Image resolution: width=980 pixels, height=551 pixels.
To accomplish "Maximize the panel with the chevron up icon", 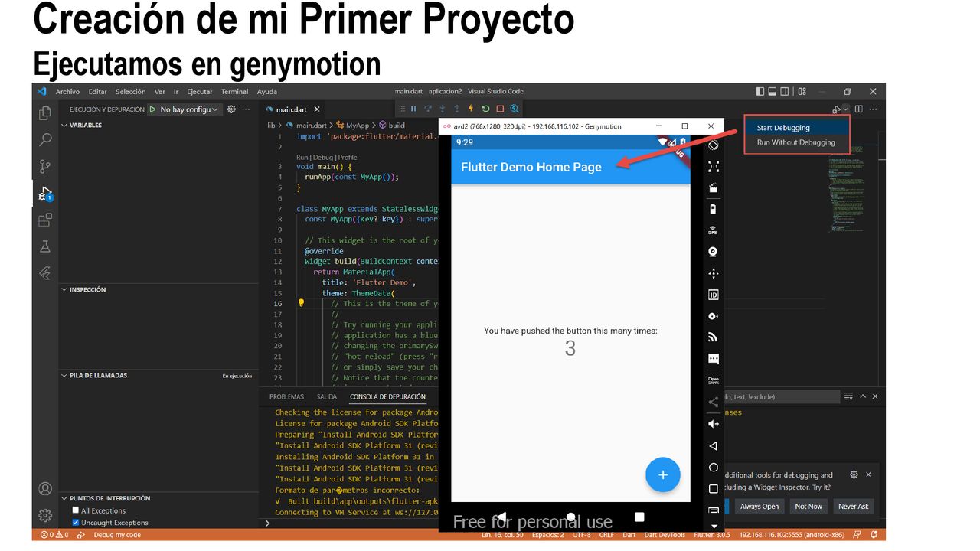I will tap(863, 396).
